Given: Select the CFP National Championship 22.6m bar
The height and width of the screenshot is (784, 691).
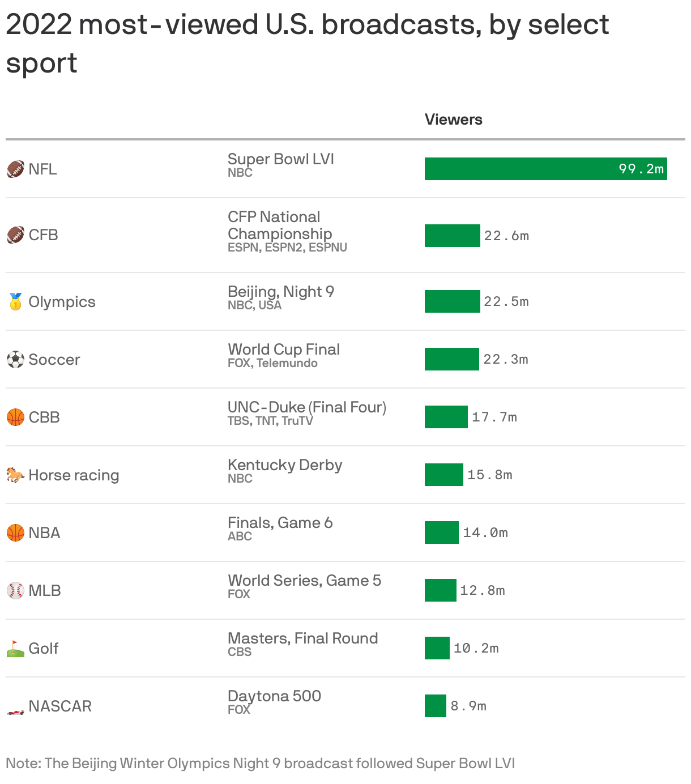Looking at the screenshot, I should 452,236.
